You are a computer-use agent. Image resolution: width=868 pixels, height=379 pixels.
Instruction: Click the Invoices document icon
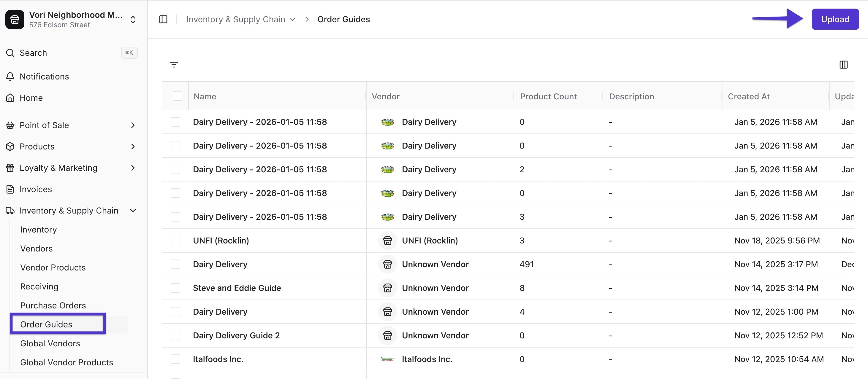point(10,189)
